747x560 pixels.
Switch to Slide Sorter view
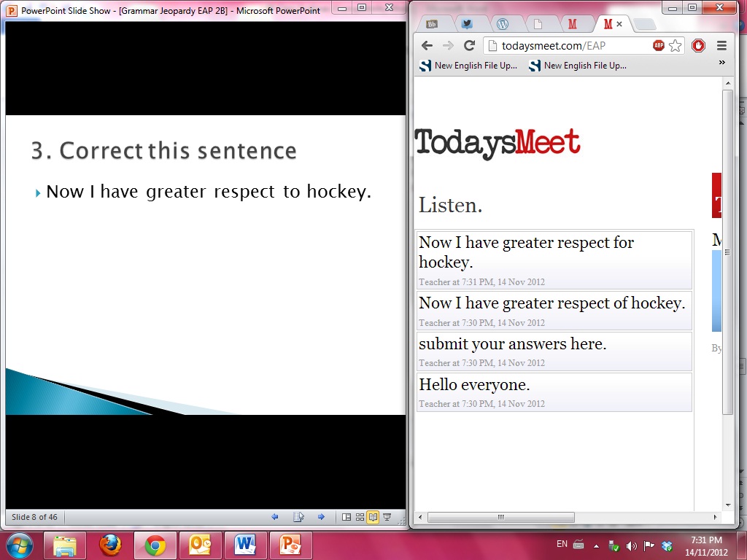[360, 517]
